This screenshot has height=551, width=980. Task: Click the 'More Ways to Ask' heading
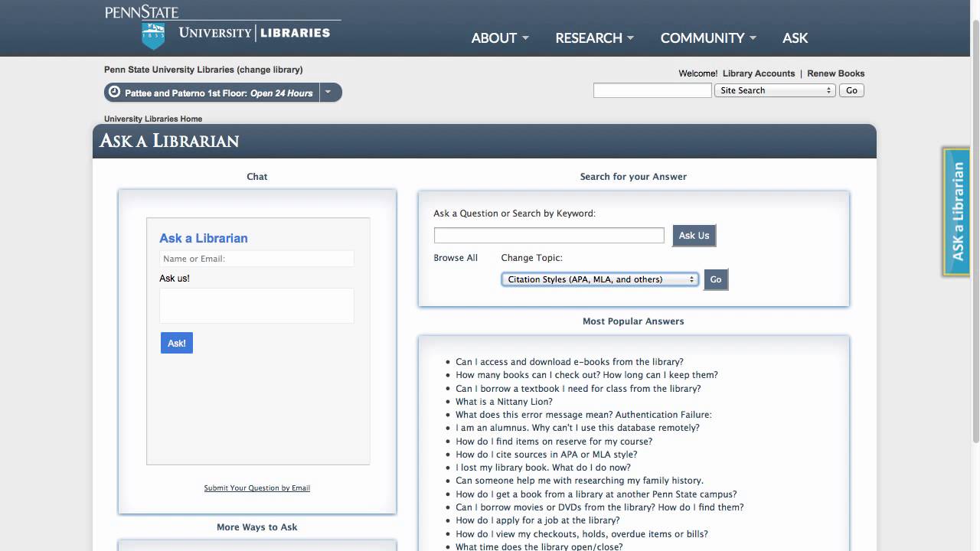tap(257, 527)
